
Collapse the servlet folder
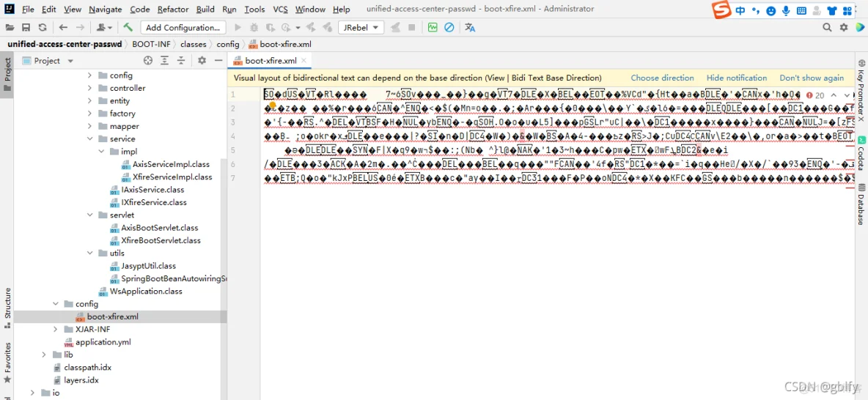(x=89, y=215)
